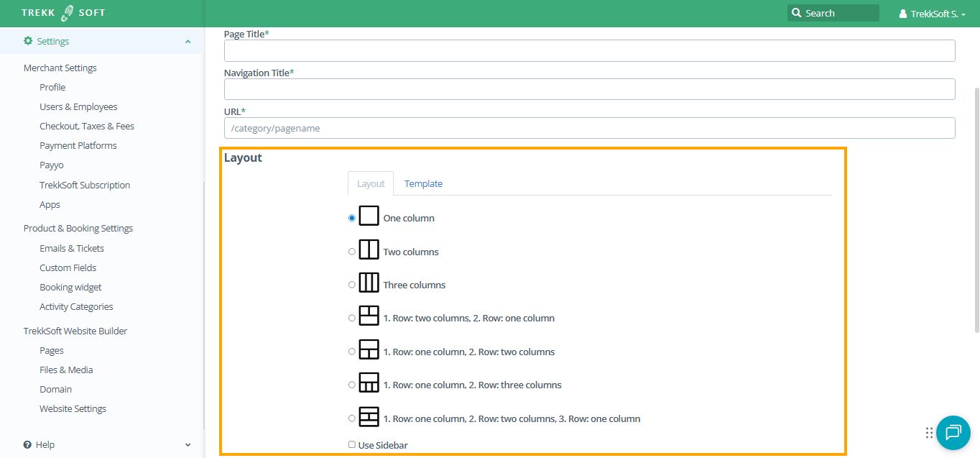Click the one-column-then-three-columns layout icon
This screenshot has height=458, width=980.
click(x=369, y=383)
